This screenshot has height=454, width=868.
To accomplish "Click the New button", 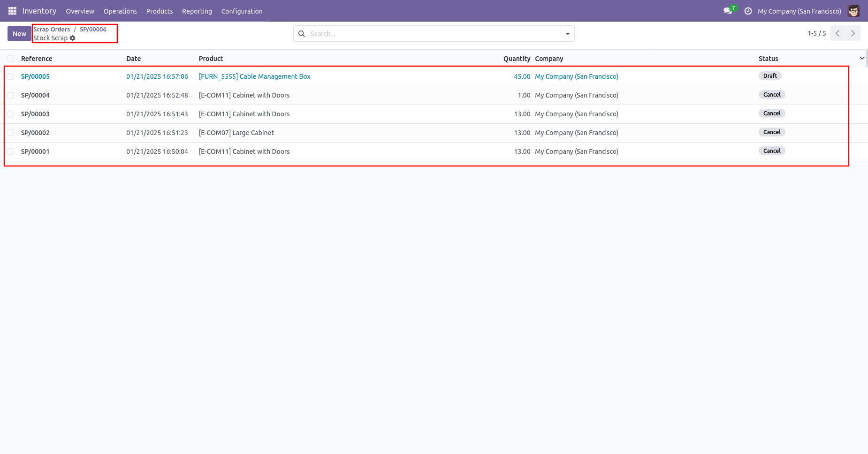I will coord(19,34).
